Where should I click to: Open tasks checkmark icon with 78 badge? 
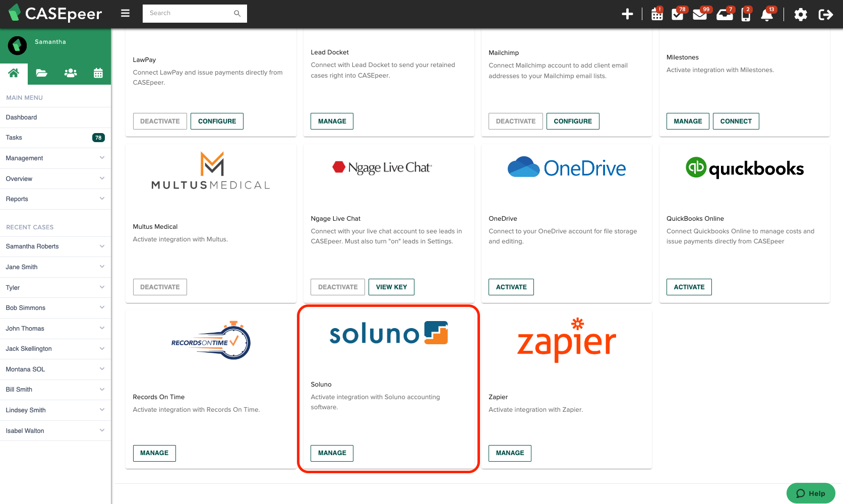(678, 14)
